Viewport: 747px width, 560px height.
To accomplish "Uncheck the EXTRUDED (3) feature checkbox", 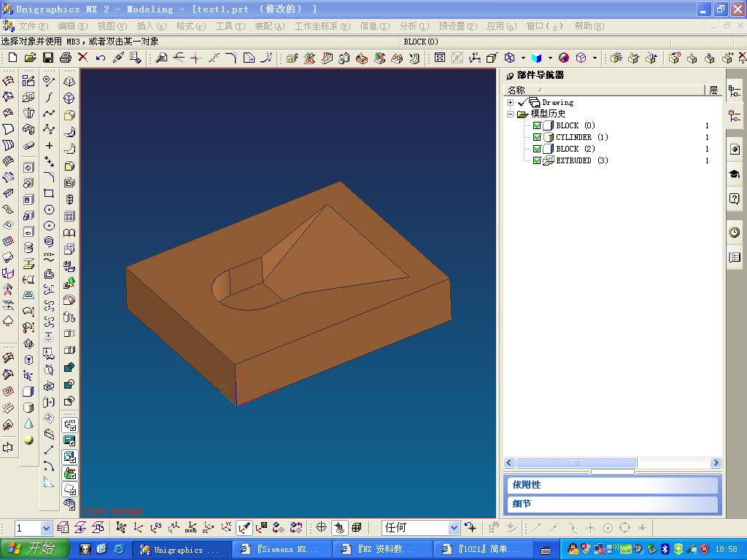I will (537, 160).
